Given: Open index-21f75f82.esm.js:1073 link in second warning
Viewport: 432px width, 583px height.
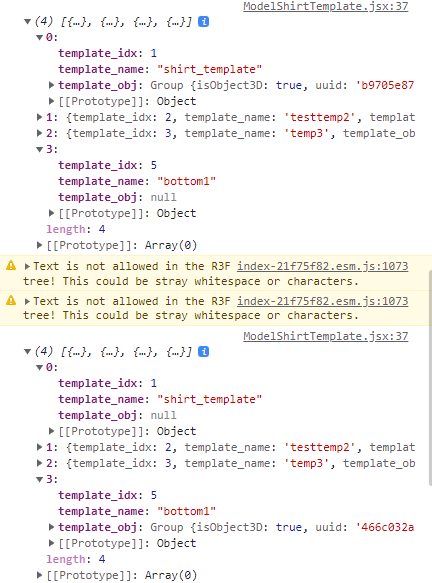Looking at the screenshot, I should tap(323, 301).
